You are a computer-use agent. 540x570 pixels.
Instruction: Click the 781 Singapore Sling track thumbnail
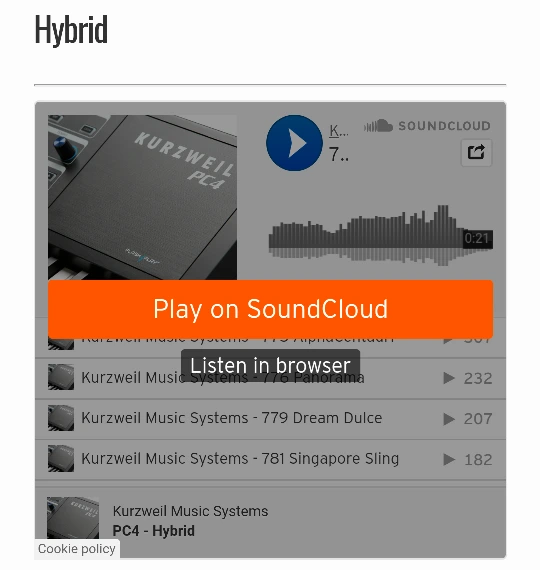(61, 459)
